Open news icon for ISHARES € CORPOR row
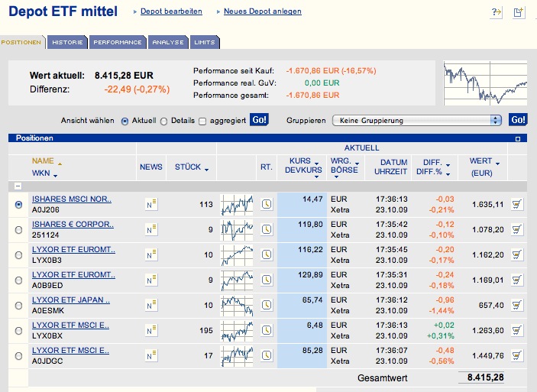 click(151, 229)
